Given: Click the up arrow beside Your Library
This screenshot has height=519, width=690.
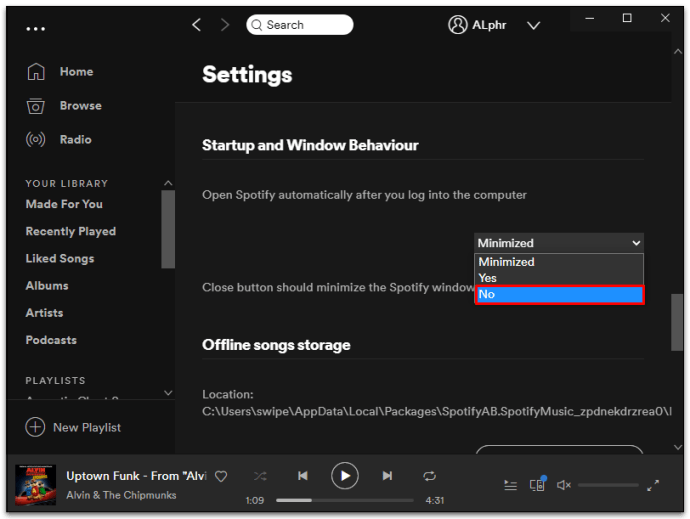Looking at the screenshot, I should (x=168, y=183).
